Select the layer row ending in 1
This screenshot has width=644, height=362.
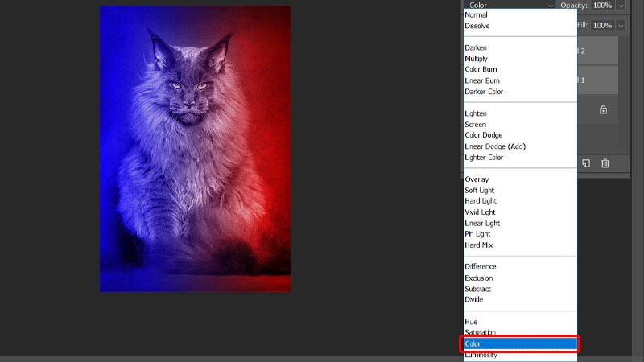tap(597, 80)
